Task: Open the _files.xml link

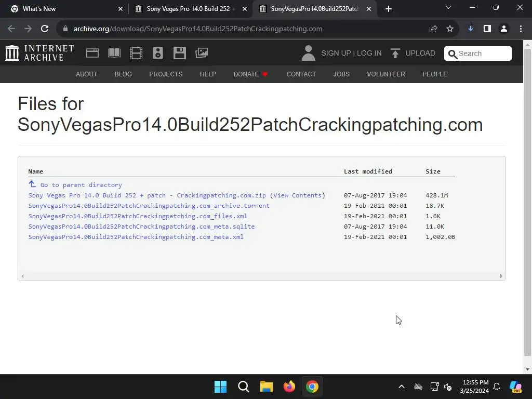Action: pyautogui.click(x=138, y=216)
